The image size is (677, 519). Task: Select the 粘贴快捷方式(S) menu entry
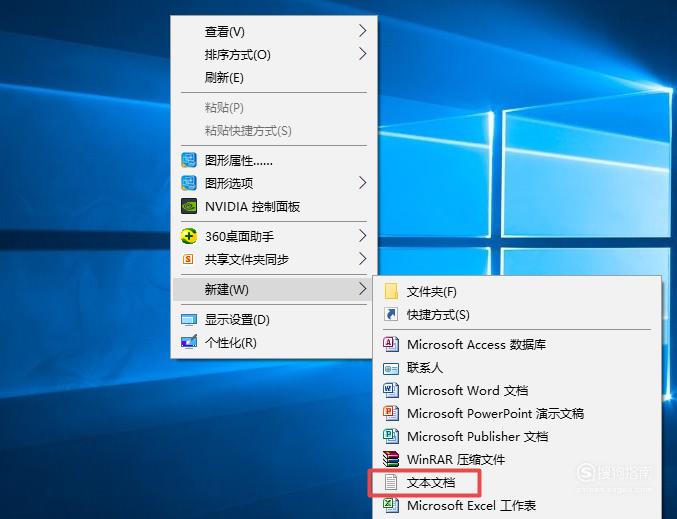click(273, 130)
